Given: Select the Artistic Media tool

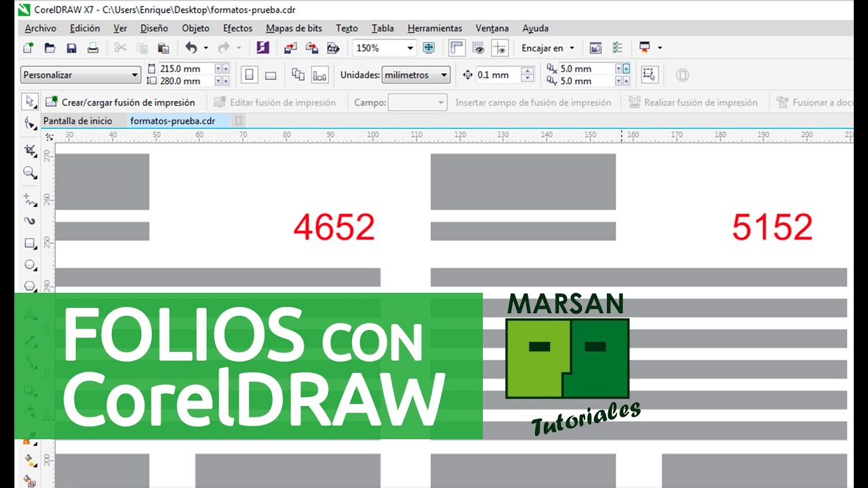Looking at the screenshot, I should coord(30,221).
